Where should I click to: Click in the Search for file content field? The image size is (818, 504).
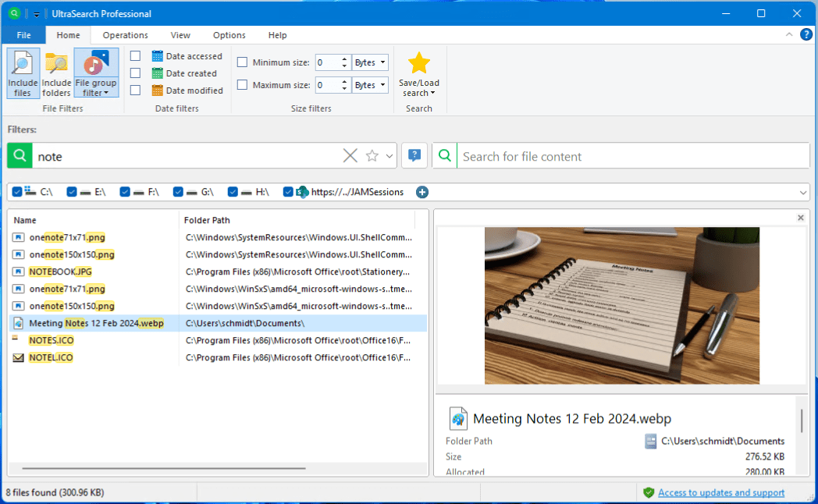pos(632,156)
